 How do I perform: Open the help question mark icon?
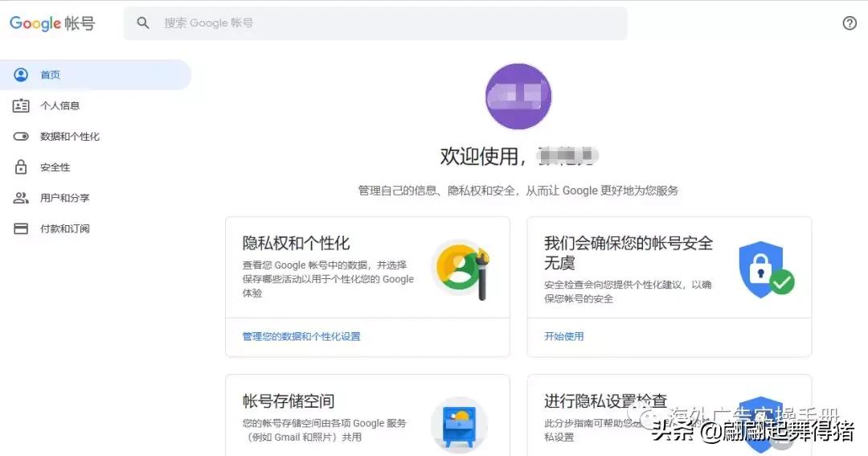pyautogui.click(x=850, y=23)
